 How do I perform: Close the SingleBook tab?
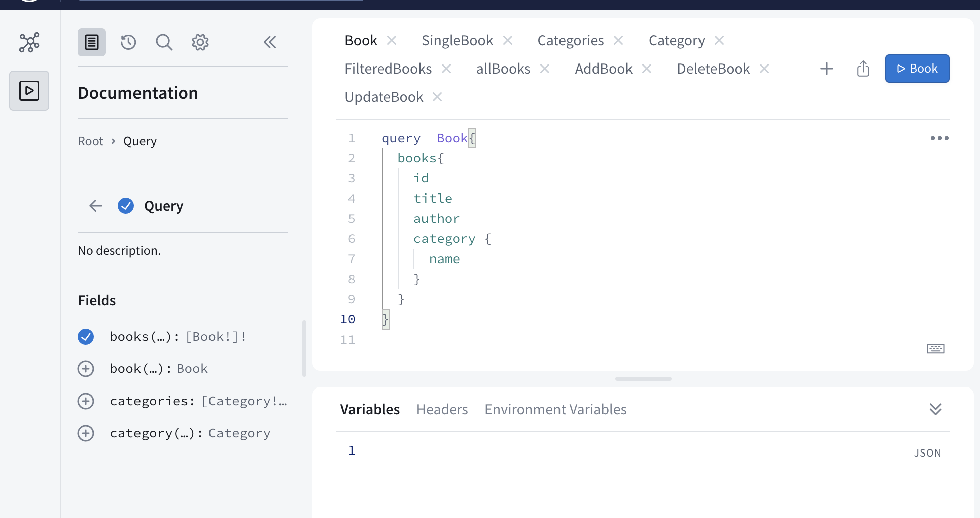pos(508,40)
